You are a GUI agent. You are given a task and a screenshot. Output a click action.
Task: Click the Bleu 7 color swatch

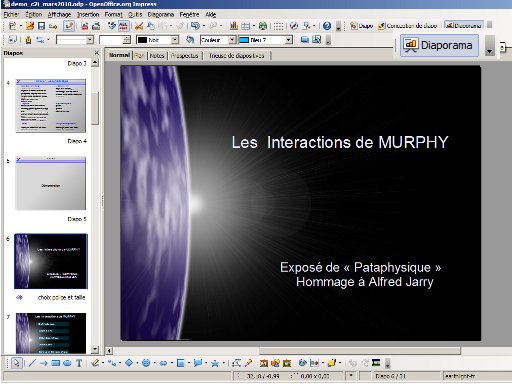(x=244, y=40)
